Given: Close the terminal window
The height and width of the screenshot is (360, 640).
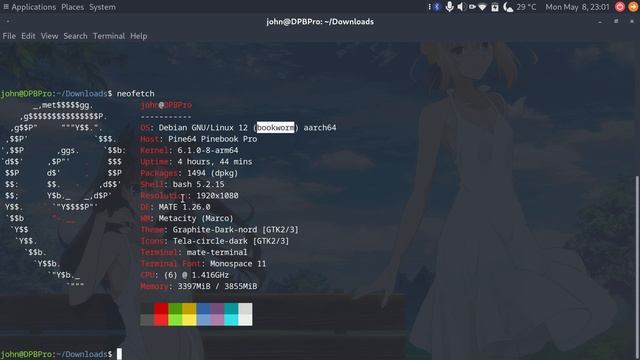Looking at the screenshot, I should point(632,21).
